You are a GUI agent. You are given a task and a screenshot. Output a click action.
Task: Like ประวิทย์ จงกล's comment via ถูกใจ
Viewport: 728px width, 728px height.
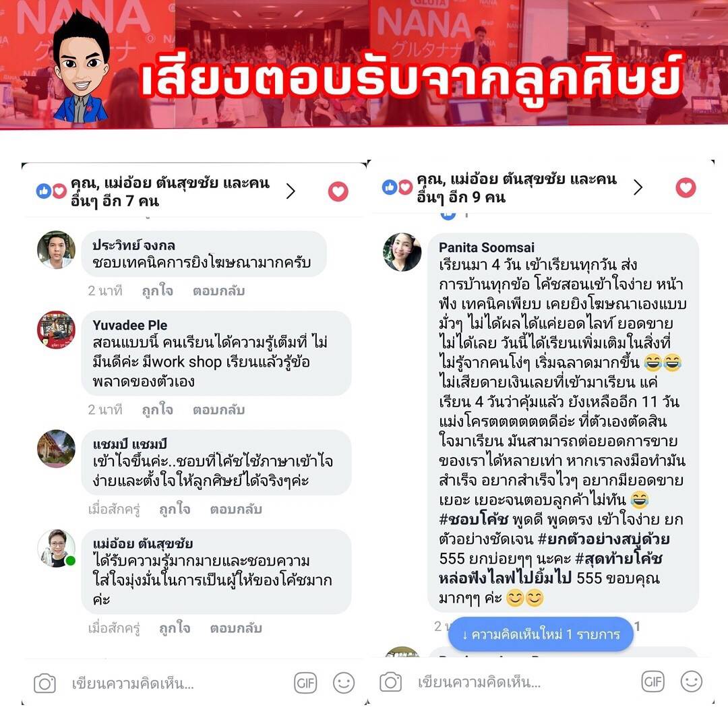click(x=157, y=291)
